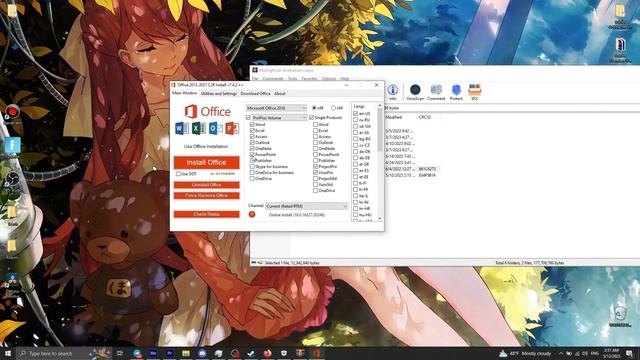Click the Excel icon under Office logo
Image resolution: width=640 pixels, height=360 pixels.
[x=199, y=128]
